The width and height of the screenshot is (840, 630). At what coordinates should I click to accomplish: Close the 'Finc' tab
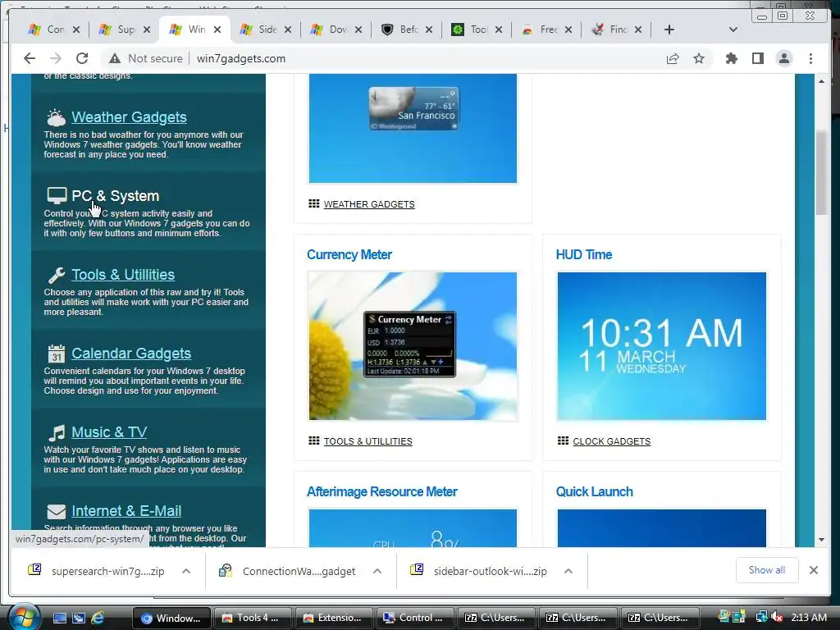coord(638,30)
